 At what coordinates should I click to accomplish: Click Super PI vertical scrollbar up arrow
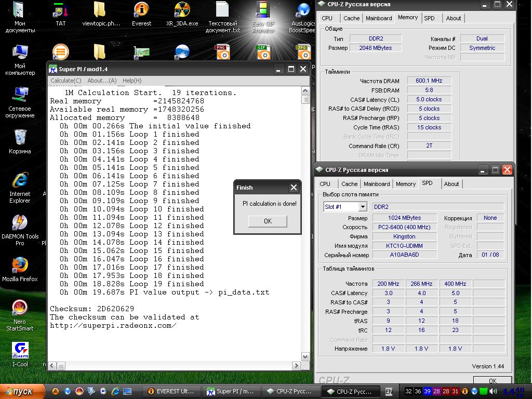(305, 90)
